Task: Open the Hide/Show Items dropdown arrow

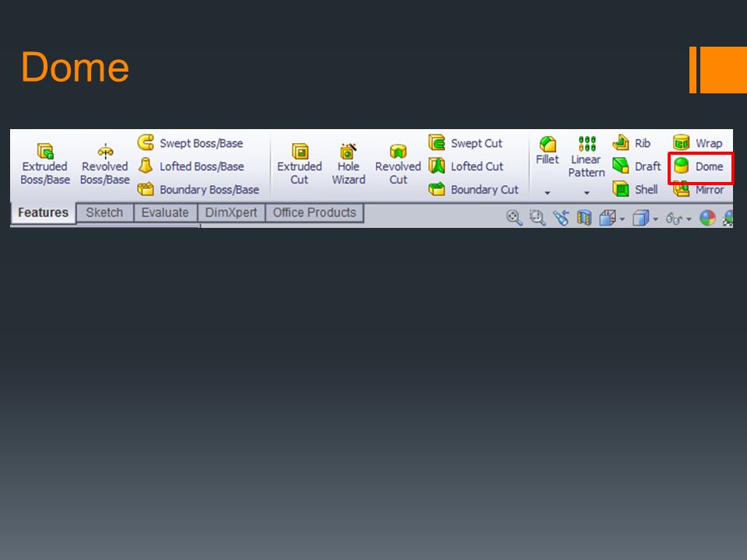Action: click(x=689, y=219)
